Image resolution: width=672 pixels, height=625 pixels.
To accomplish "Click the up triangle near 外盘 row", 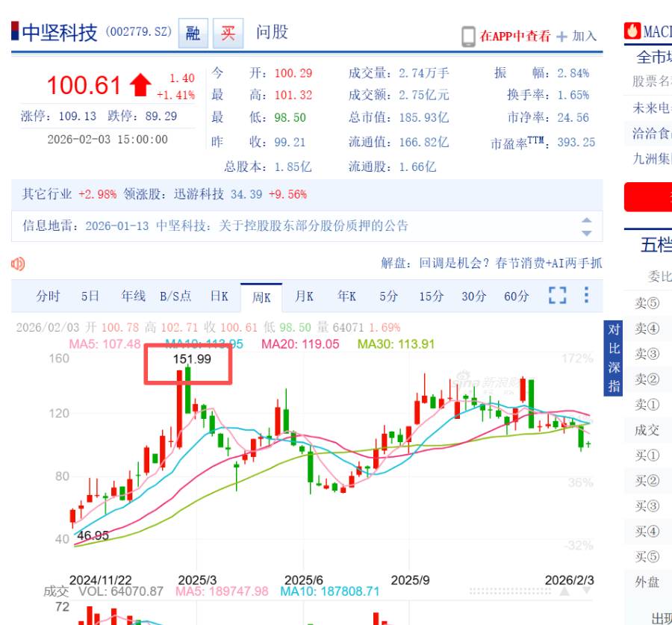I will [x=564, y=589].
